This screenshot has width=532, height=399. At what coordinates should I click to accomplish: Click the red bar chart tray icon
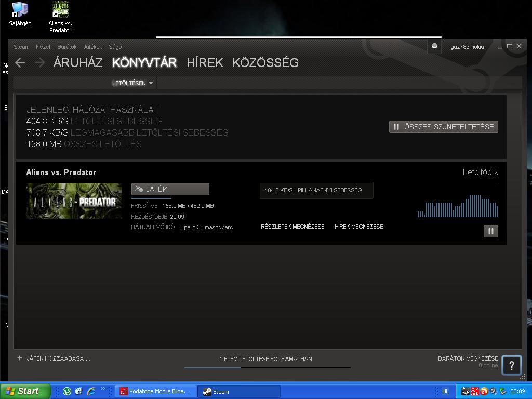tap(475, 391)
